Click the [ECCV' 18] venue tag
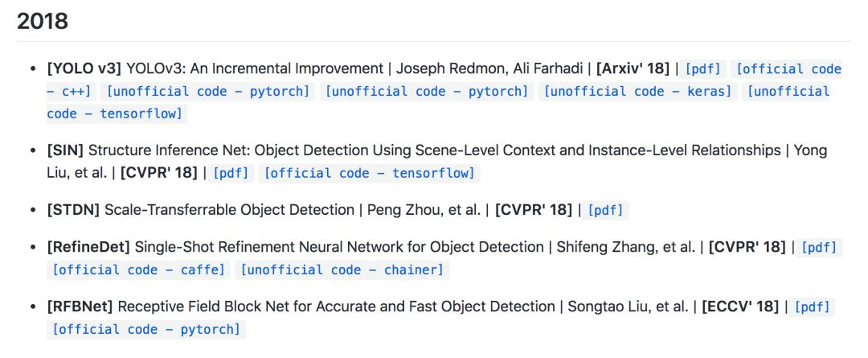Viewport: 868px width, 358px height. [x=739, y=307]
